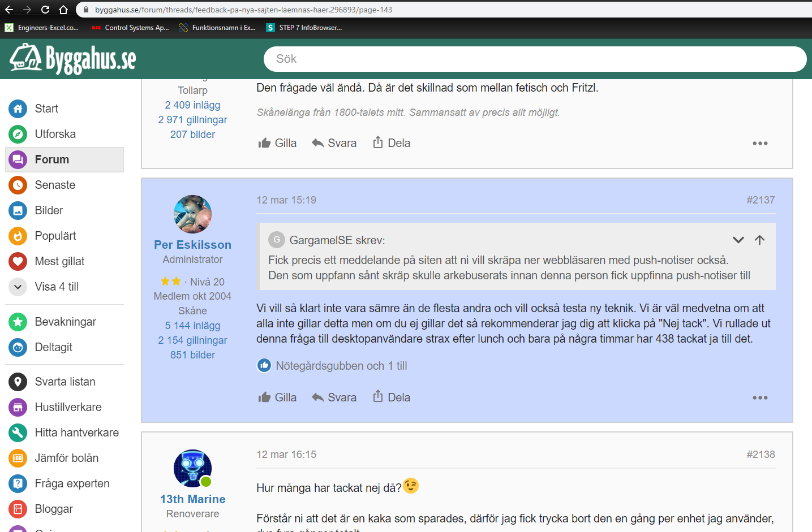Click the browser home icon
812x532 pixels.
click(63, 10)
